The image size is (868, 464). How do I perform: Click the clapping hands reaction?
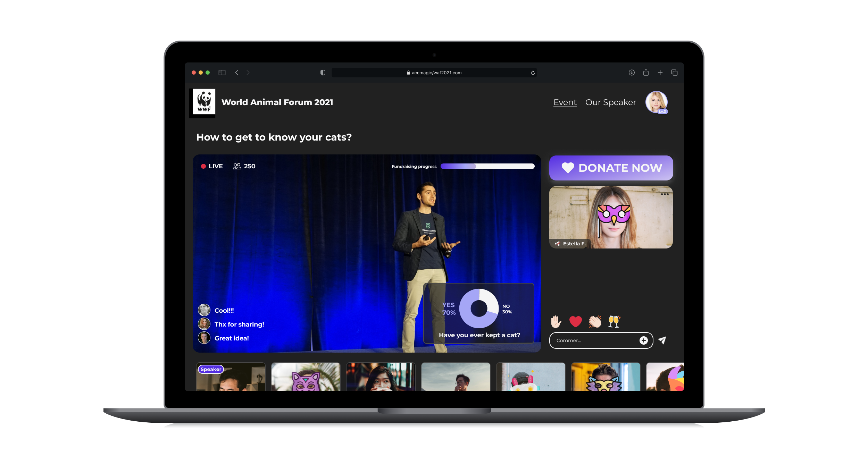595,321
